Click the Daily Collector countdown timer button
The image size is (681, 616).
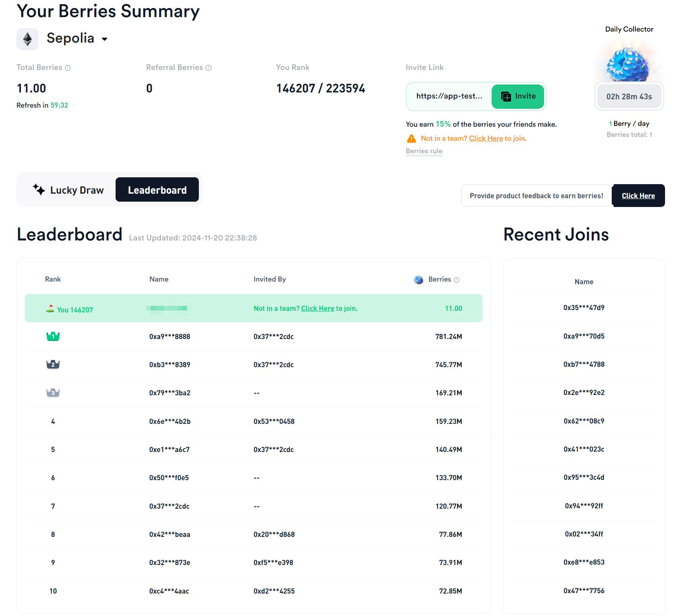pos(629,97)
